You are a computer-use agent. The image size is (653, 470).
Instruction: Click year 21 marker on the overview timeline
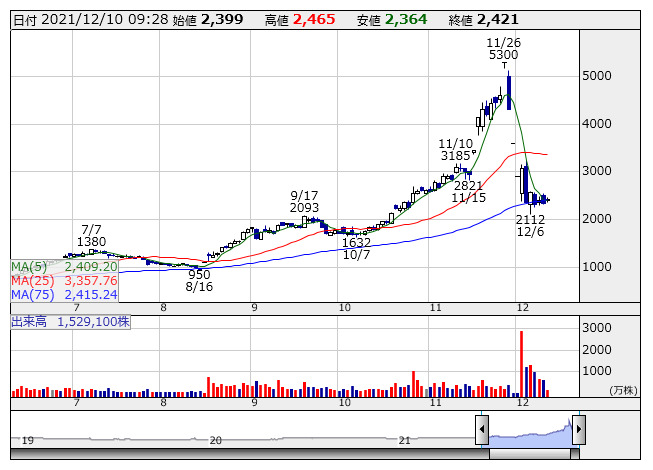tap(404, 440)
